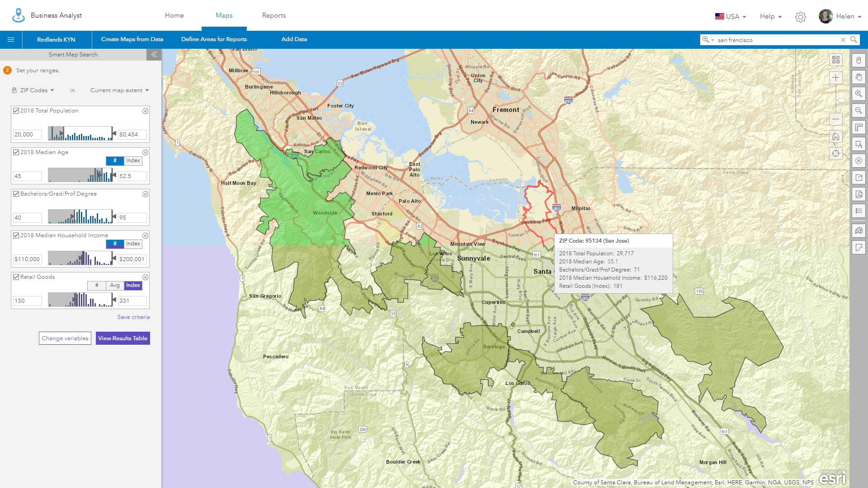Viewport: 868px width, 488px height.
Task: Uncheck 2018 Total Population checkbox
Action: (16, 111)
